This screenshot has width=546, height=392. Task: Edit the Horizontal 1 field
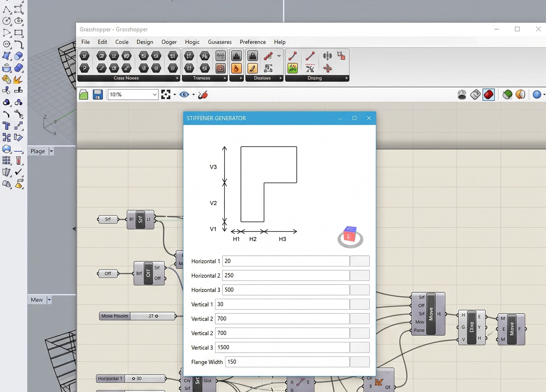point(286,261)
